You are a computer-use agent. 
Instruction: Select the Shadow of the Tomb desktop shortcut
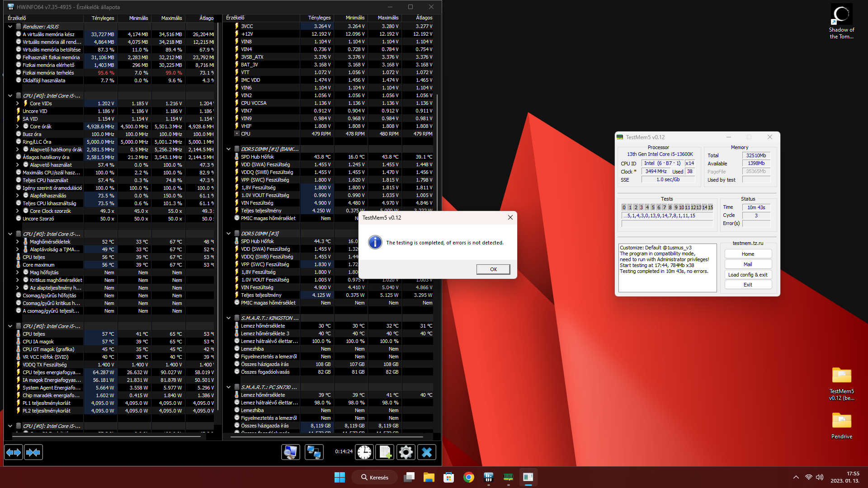(841, 22)
